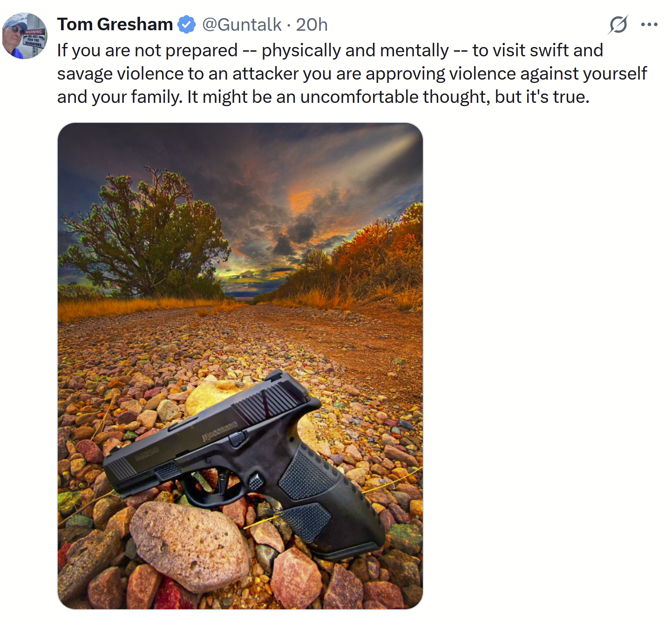
Task: Click the tweet line starting "If you are not prepared"
Action: [330, 50]
